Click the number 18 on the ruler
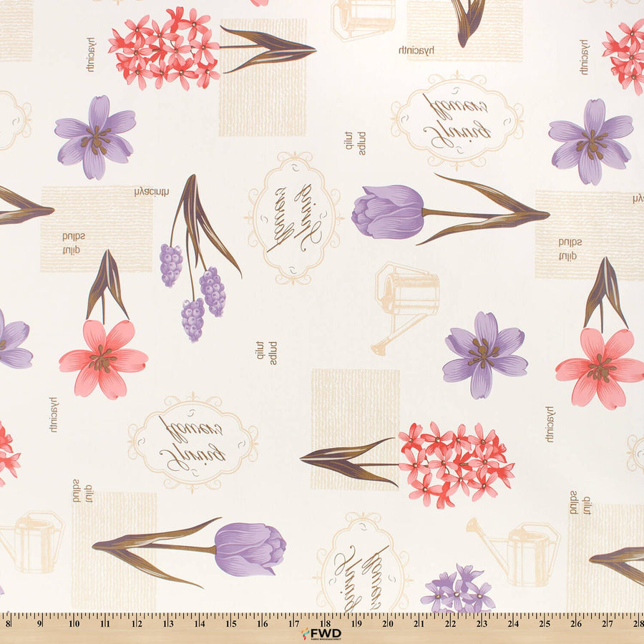The width and height of the screenshot is (644, 644). (x=326, y=623)
